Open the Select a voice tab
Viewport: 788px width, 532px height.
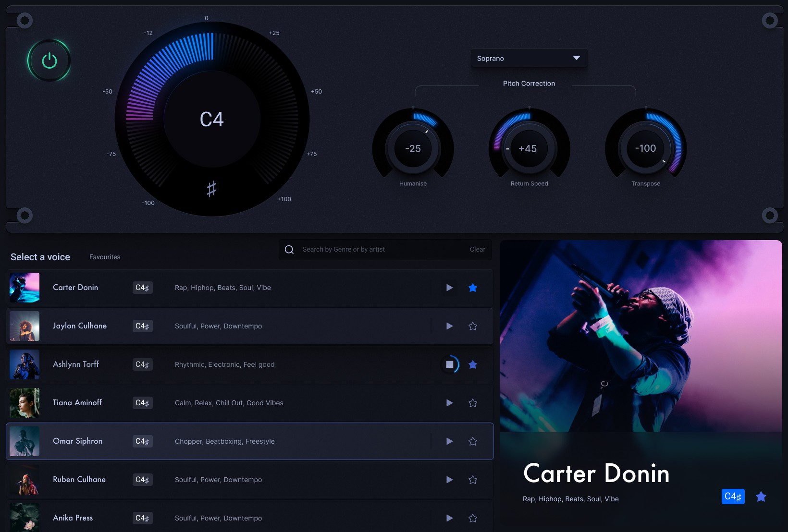tap(40, 257)
